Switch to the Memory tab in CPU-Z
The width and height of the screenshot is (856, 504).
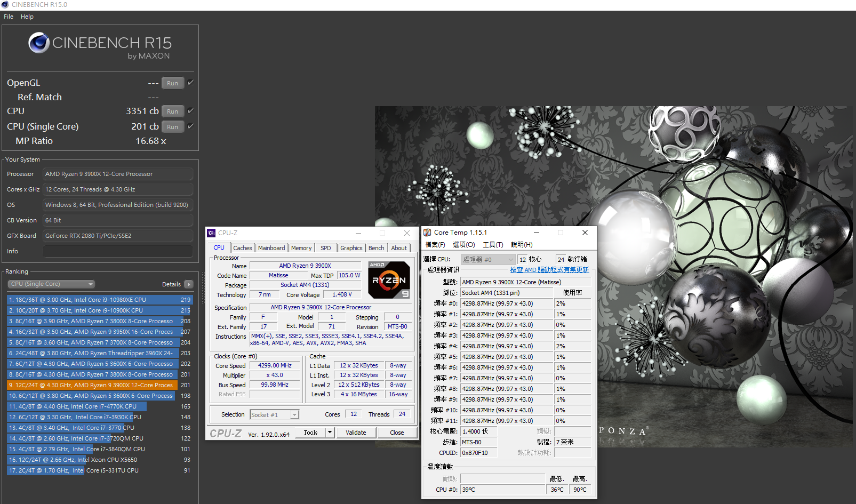(x=301, y=248)
